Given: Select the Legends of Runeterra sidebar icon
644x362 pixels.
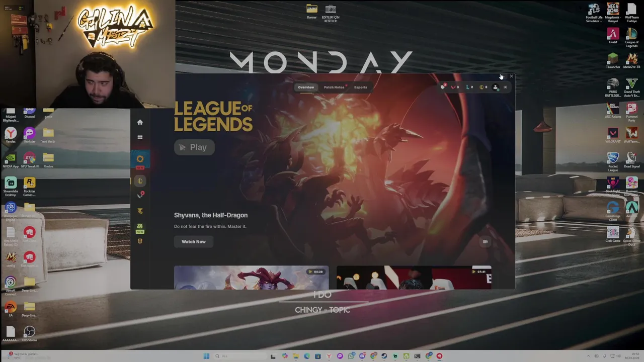Looking at the screenshot, I should click(x=140, y=241).
